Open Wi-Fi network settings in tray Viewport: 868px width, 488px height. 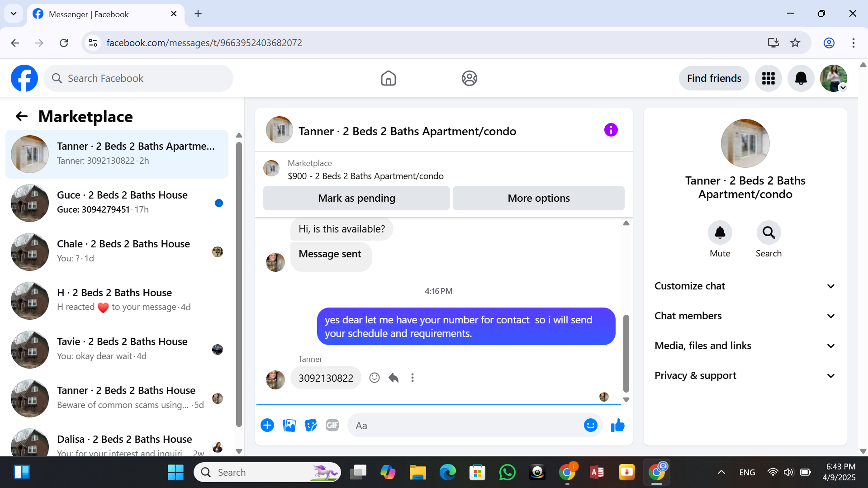773,472
